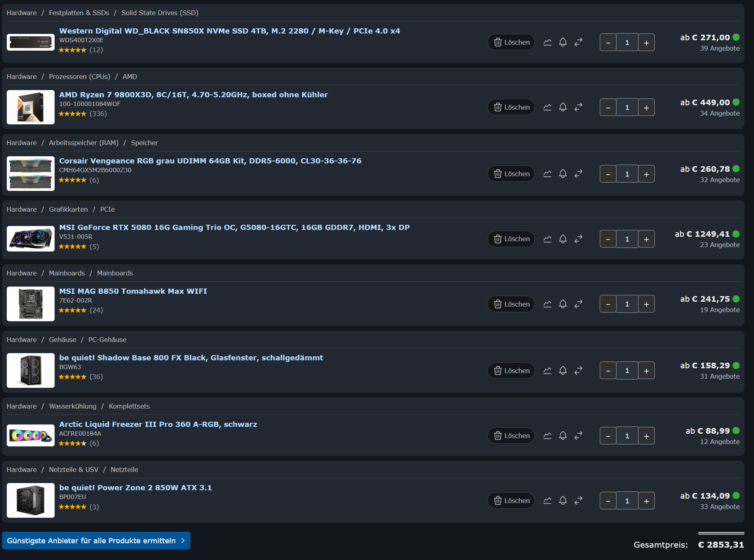Open the Festplatten & SSDs breadcrumb category
The height and width of the screenshot is (560, 754).
[x=79, y=13]
